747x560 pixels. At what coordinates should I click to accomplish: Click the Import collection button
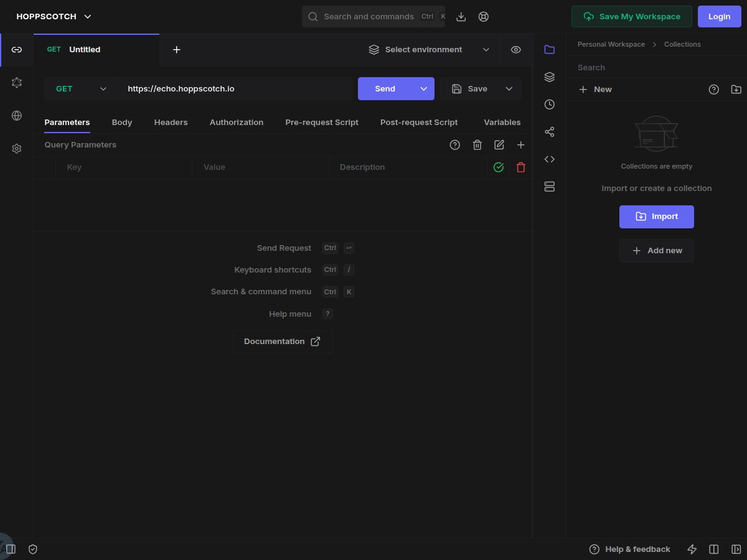(656, 217)
